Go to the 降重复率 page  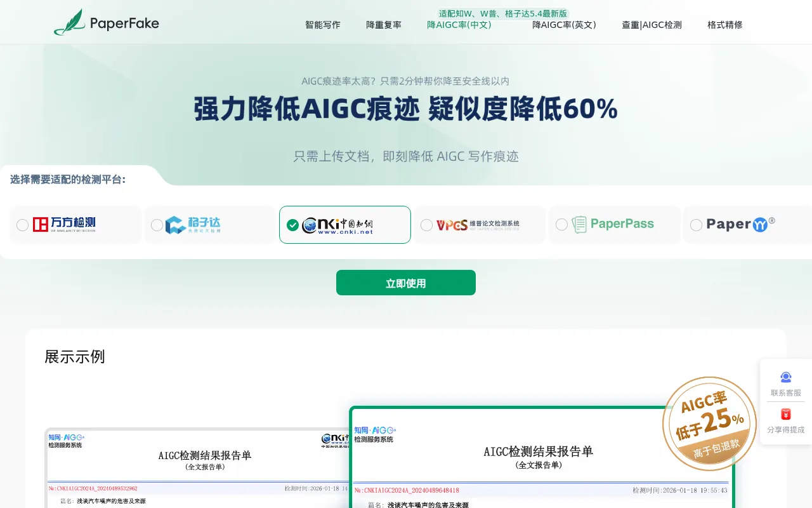[384, 25]
